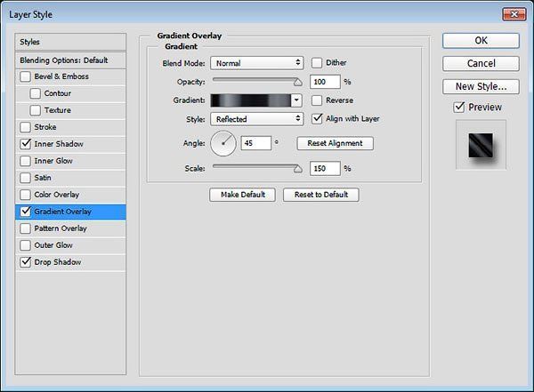Image resolution: width=534 pixels, height=392 pixels.
Task: Open Contour settings
Action: (x=58, y=93)
